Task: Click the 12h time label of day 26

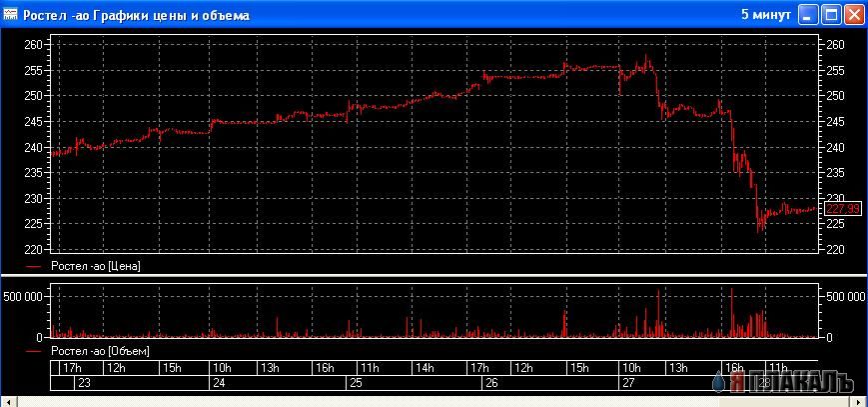Action: (523, 368)
